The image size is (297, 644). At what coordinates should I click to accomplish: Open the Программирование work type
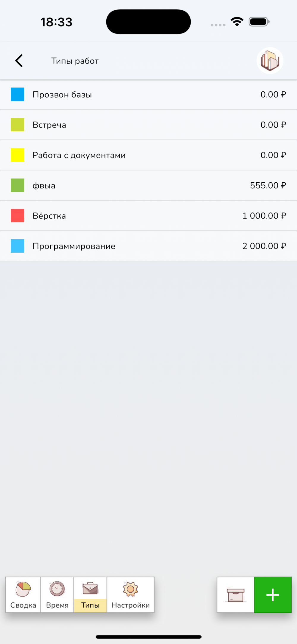74,246
